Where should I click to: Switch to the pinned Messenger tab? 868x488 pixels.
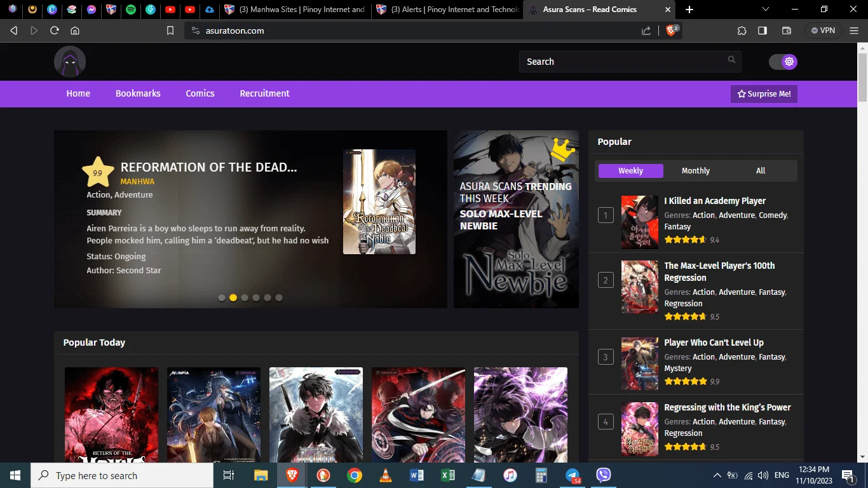coord(92,10)
